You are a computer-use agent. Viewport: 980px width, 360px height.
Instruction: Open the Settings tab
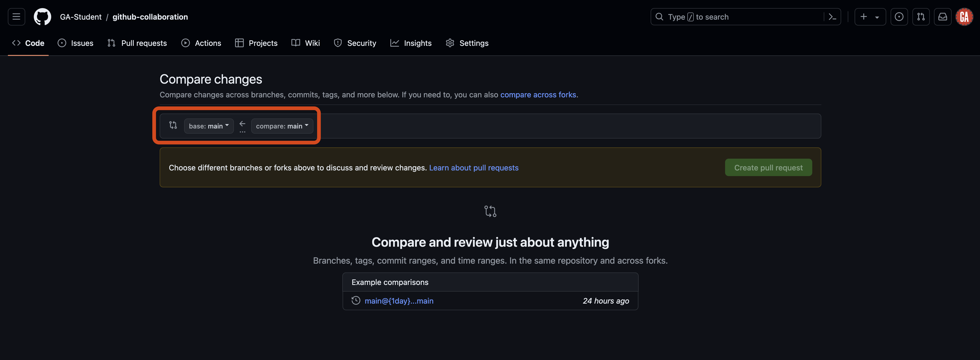[x=467, y=43]
